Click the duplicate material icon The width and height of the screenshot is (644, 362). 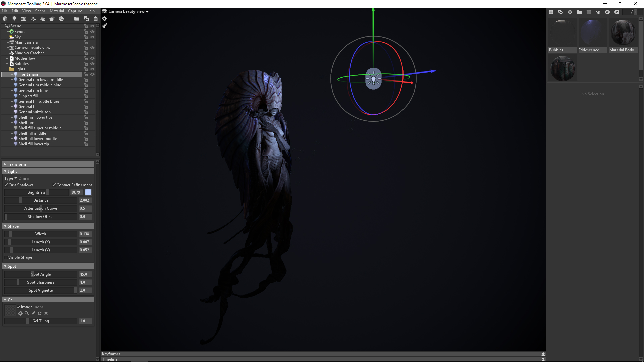click(x=560, y=12)
